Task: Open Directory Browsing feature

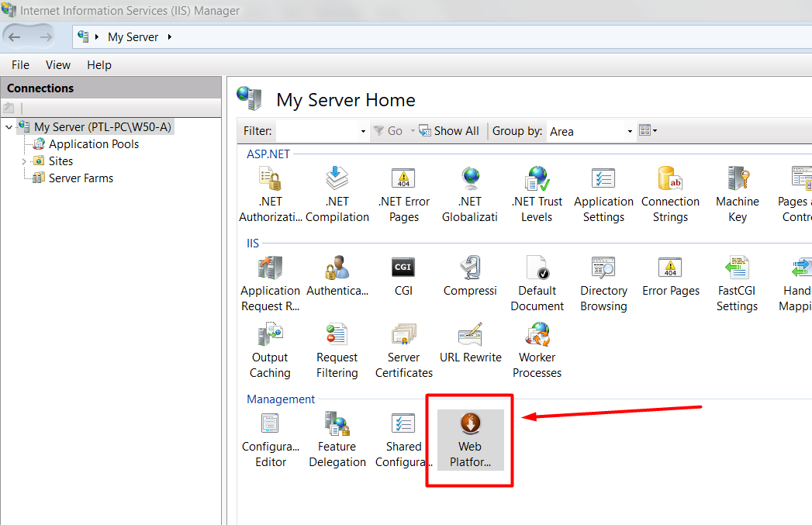Action: 603,284
